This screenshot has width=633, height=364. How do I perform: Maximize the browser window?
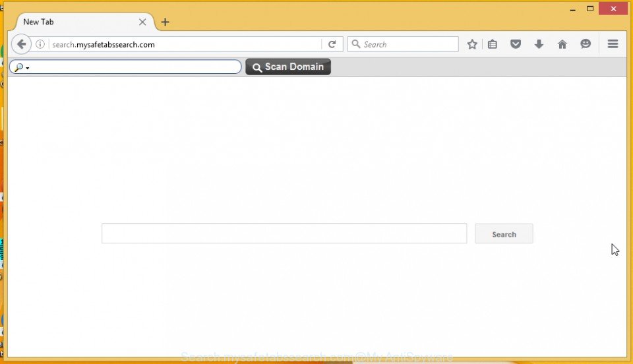[590, 9]
